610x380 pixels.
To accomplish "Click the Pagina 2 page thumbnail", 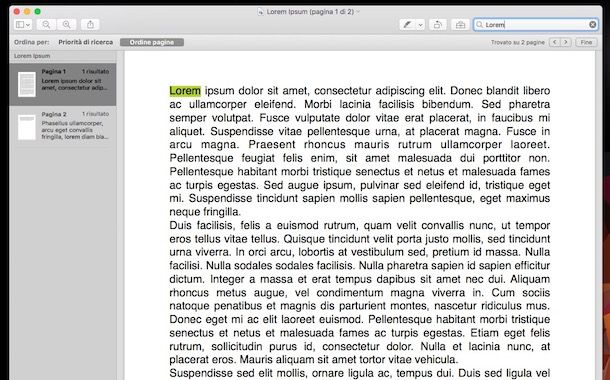I will [x=27, y=127].
